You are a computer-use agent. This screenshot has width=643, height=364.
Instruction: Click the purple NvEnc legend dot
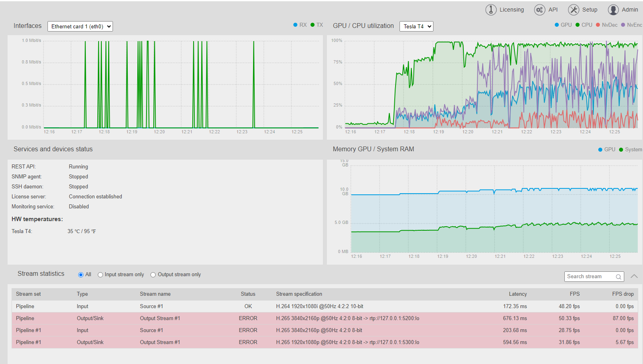(x=623, y=25)
